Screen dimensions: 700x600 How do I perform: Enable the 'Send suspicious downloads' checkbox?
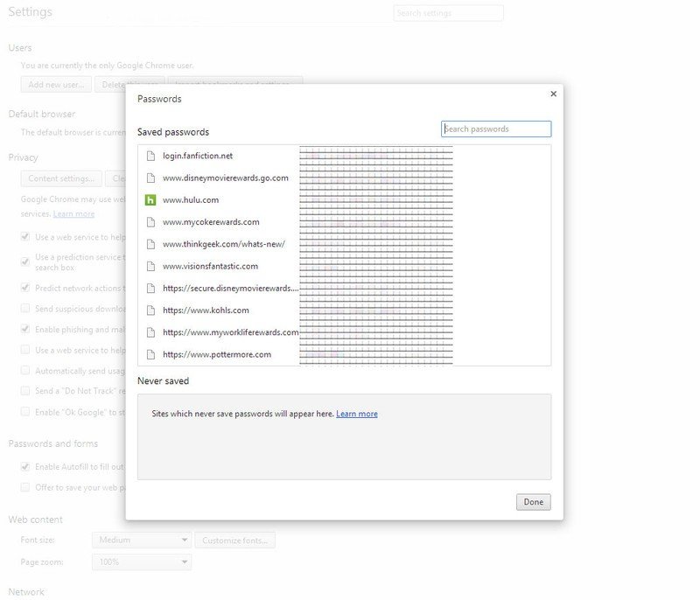coord(25,308)
